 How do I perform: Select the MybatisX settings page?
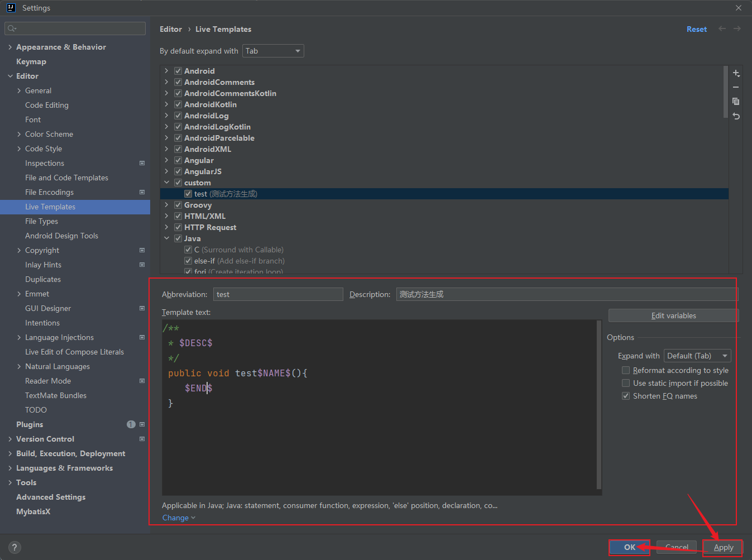click(x=33, y=511)
